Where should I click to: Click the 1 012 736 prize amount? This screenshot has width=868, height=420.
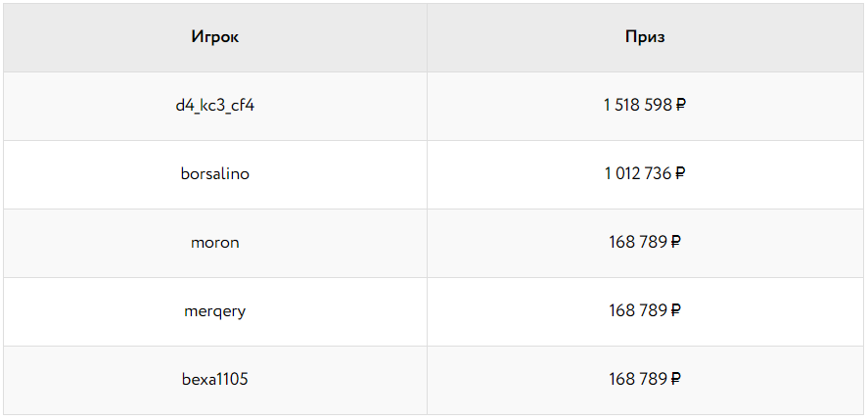(x=638, y=174)
